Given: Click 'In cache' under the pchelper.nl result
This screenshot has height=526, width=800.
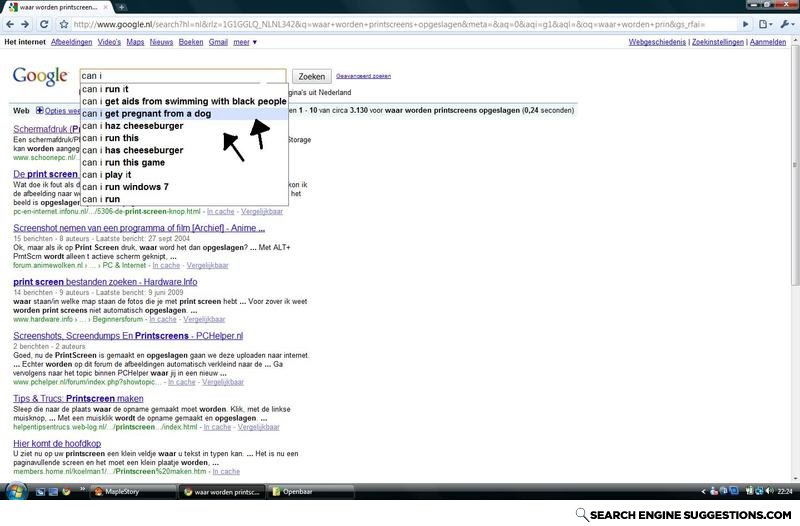Looking at the screenshot, I should tap(182, 382).
